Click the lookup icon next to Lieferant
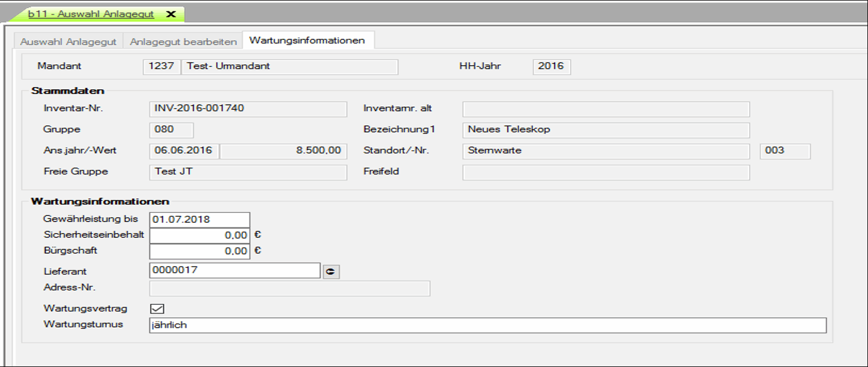The width and height of the screenshot is (868, 367). pos(331,272)
